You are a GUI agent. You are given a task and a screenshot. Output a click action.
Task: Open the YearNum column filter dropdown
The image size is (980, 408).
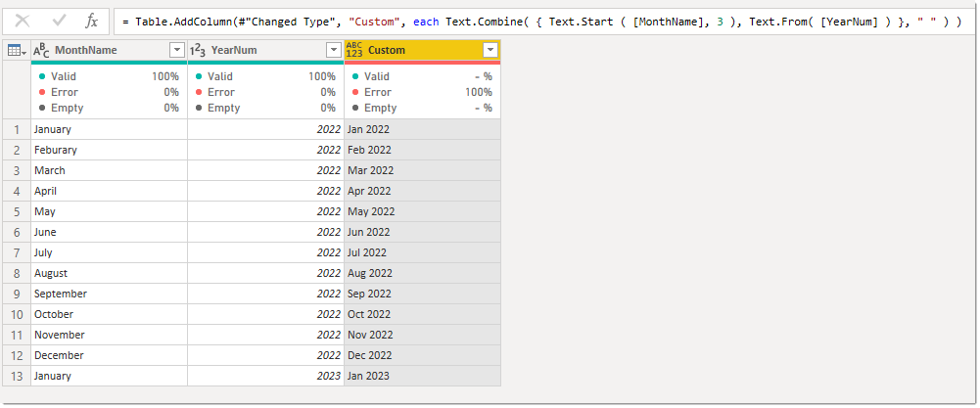pyautogui.click(x=334, y=51)
